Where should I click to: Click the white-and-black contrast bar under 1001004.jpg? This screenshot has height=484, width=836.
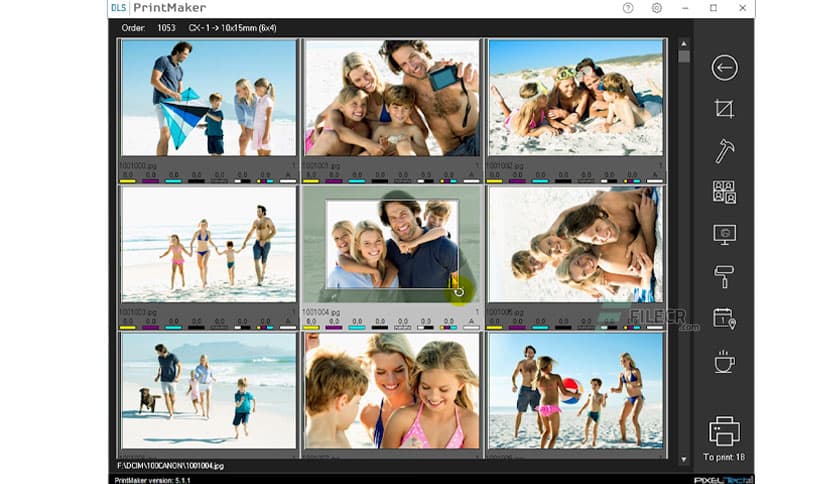pos(425,328)
